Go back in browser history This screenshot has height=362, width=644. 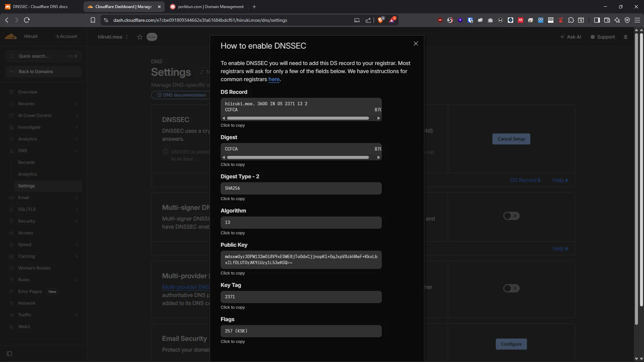[7, 20]
